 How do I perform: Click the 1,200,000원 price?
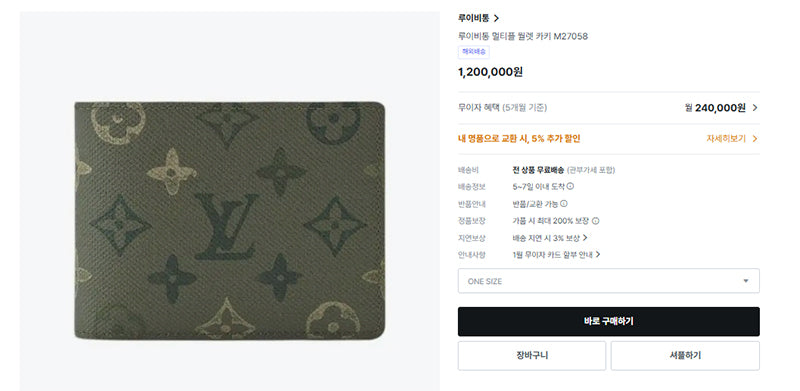[x=490, y=72]
